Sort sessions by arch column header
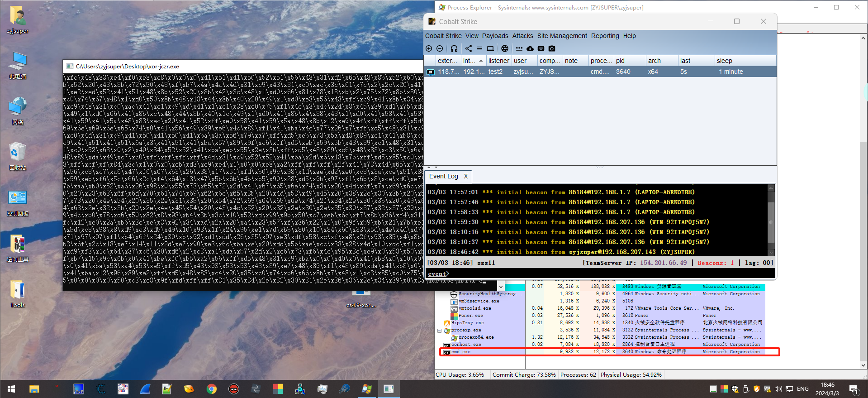The width and height of the screenshot is (868, 398). point(661,61)
